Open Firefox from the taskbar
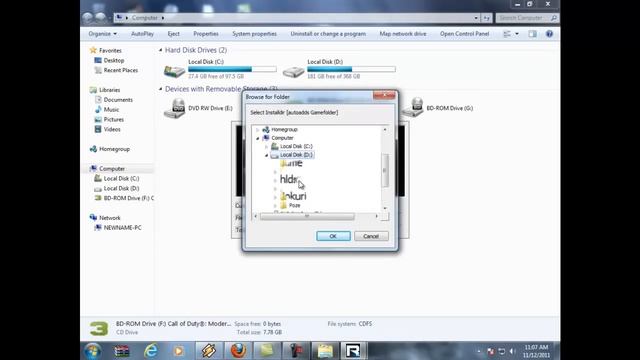 [x=238, y=351]
